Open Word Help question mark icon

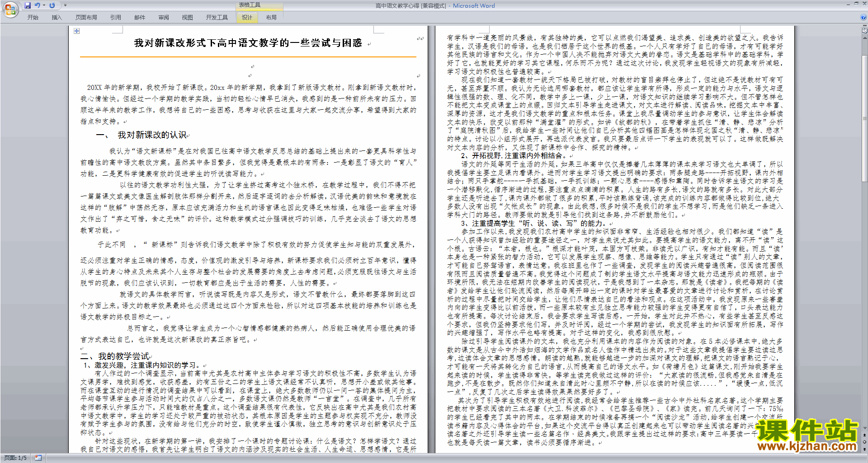pos(863,17)
